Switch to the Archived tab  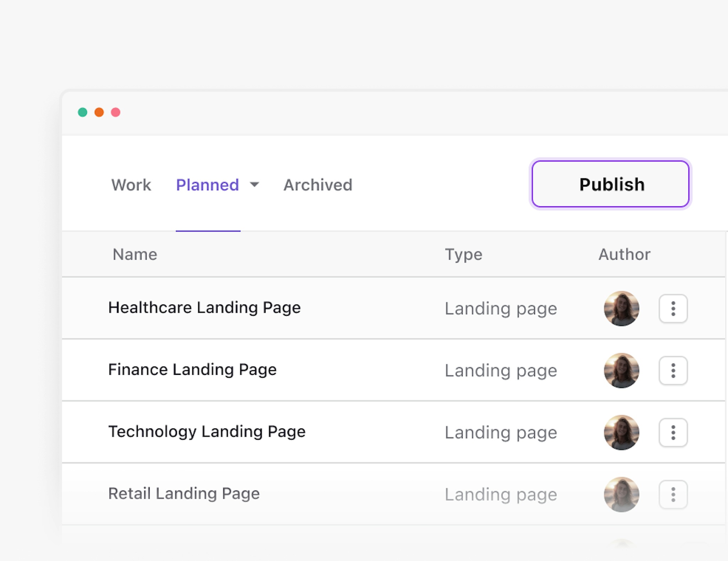[x=318, y=185]
